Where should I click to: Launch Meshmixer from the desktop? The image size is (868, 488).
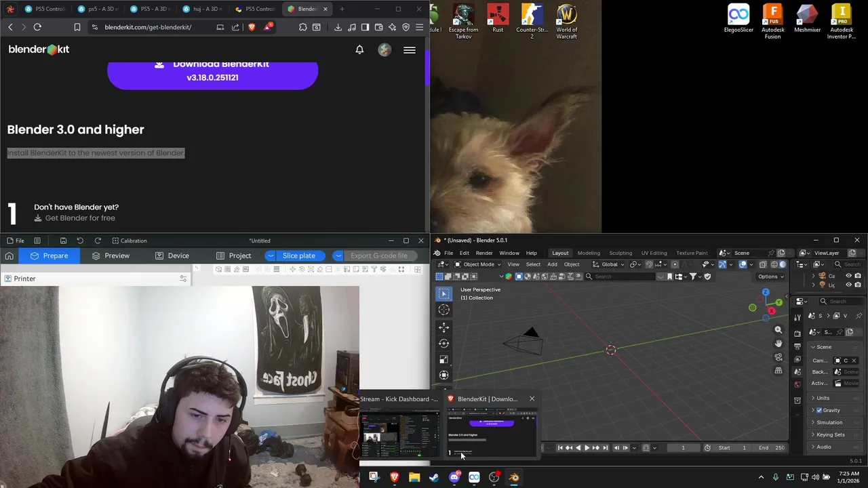(807, 20)
